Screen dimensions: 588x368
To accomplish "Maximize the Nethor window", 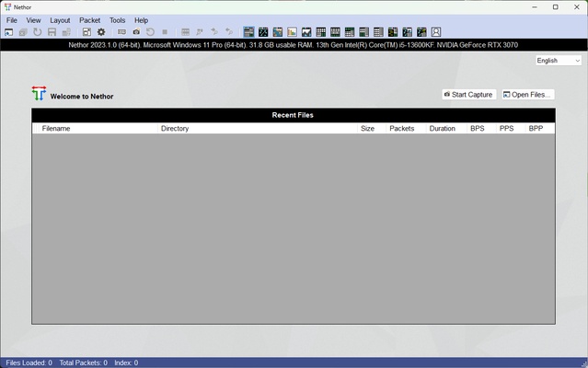I will tap(556, 7).
